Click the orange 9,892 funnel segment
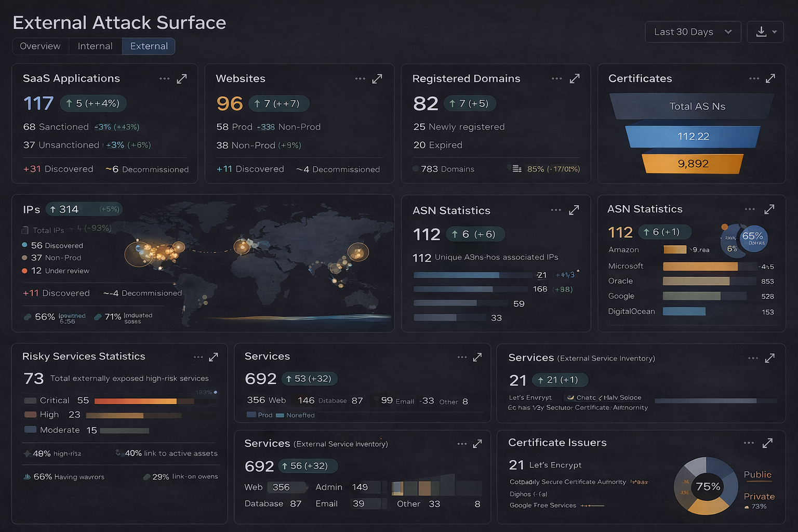This screenshot has height=532, width=798. (x=693, y=164)
